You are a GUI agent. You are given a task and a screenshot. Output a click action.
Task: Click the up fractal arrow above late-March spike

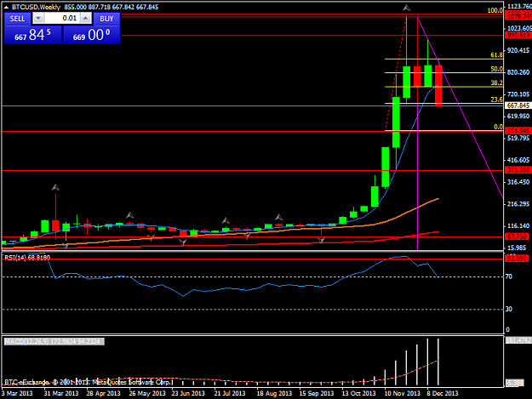(55, 187)
